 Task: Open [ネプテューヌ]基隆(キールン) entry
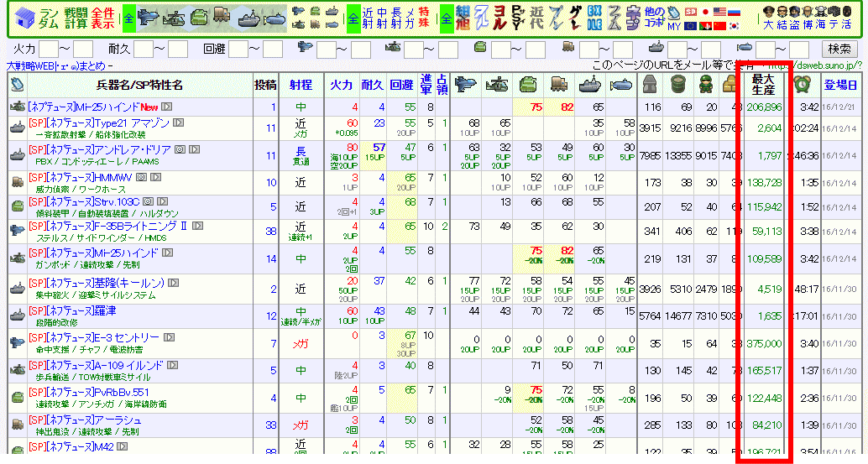coord(97,283)
